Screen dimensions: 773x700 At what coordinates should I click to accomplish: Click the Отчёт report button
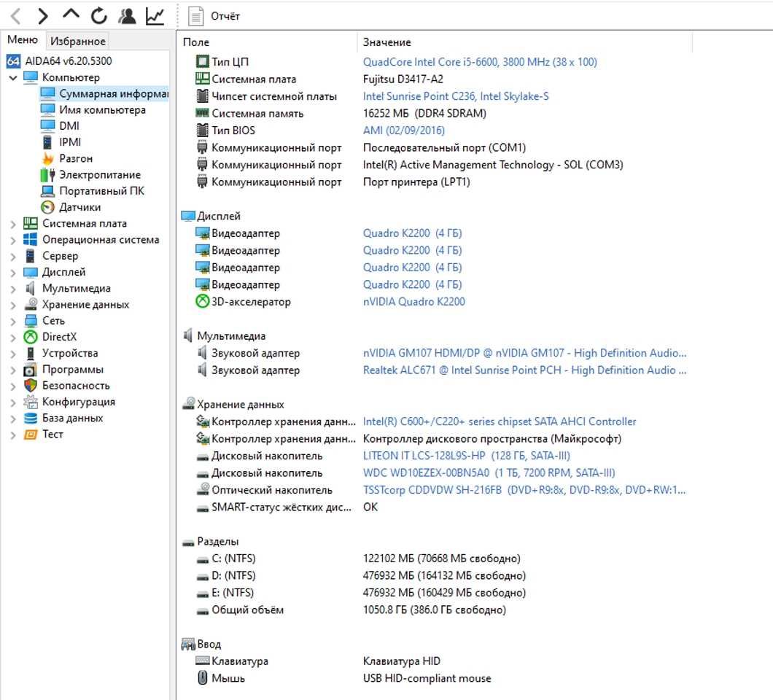click(214, 16)
